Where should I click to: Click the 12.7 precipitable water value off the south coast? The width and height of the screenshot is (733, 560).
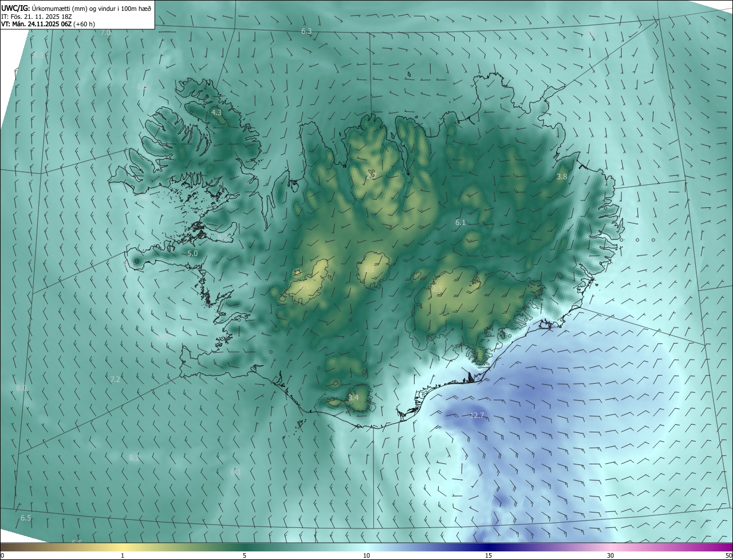(x=477, y=416)
